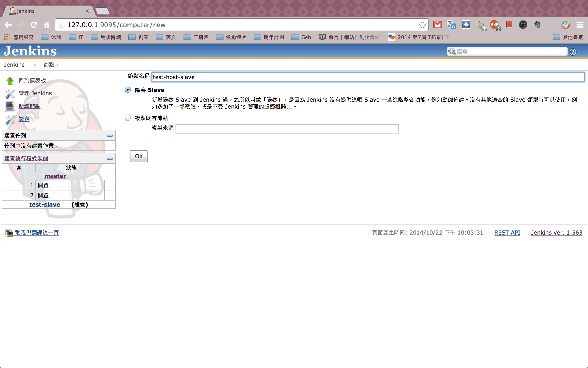Viewport: 588px width, 368px height.
Task: Expand breadcrumb arrow after Jenkins
Action: [35, 65]
